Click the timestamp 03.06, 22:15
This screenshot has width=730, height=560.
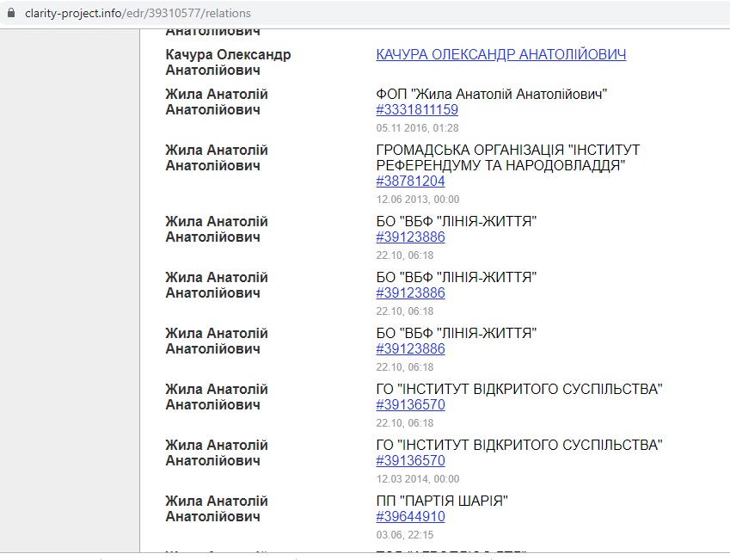(405, 535)
